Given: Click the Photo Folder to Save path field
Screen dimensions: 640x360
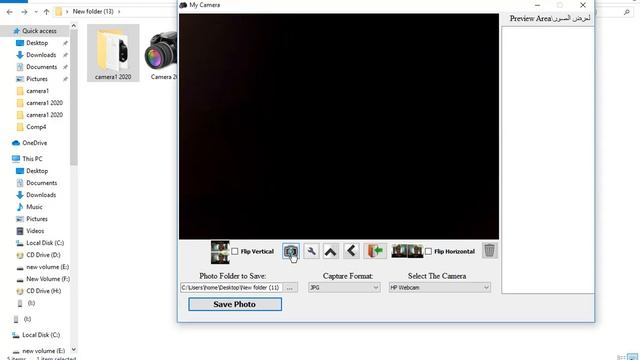Looking at the screenshot, I should click(x=231, y=288).
